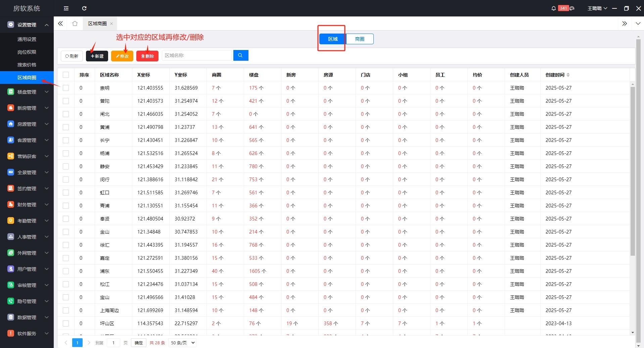Screen dimensions: 644x348
Task: Click the 财务管理 sidebar icon
Action: 11,204
